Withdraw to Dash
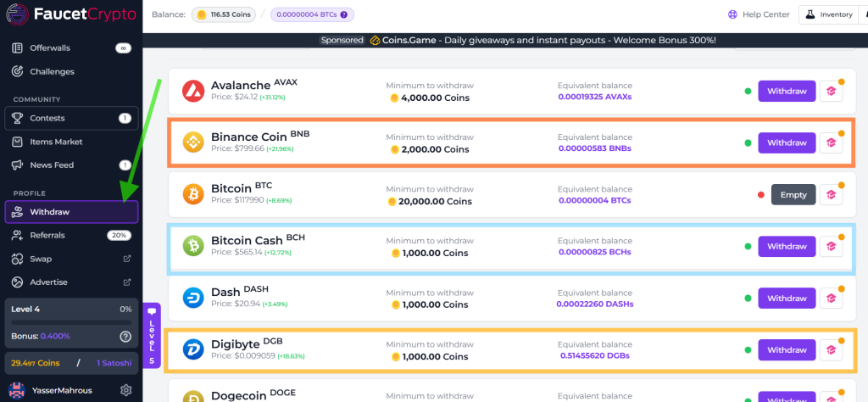 click(x=787, y=298)
